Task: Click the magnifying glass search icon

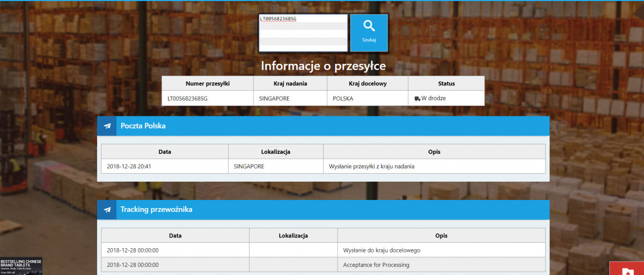Action: pos(369,26)
